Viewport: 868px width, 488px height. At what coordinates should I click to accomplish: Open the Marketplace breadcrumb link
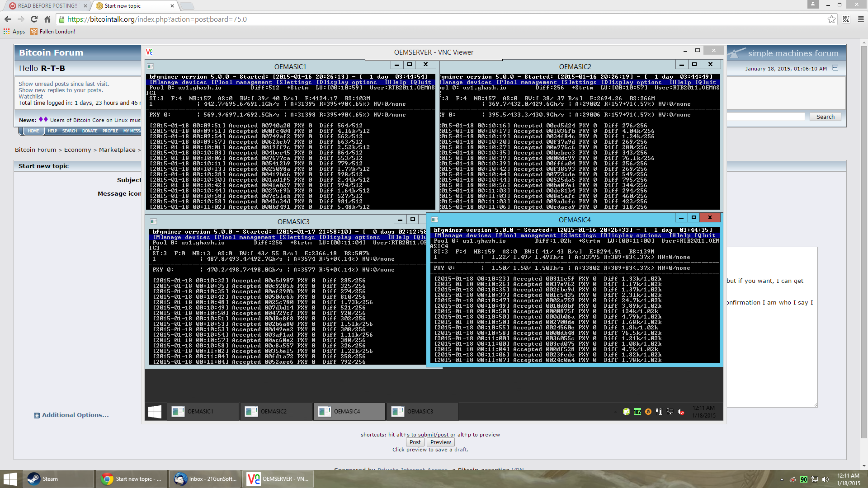pos(117,150)
